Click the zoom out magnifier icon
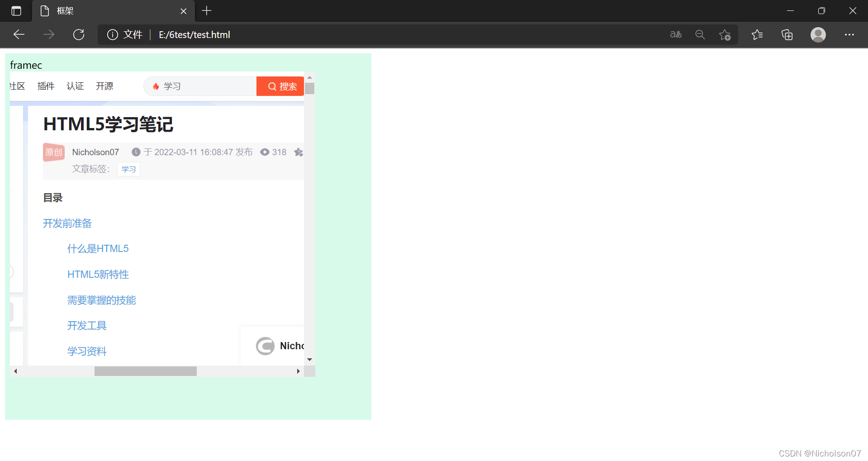The image size is (868, 461). click(x=700, y=34)
